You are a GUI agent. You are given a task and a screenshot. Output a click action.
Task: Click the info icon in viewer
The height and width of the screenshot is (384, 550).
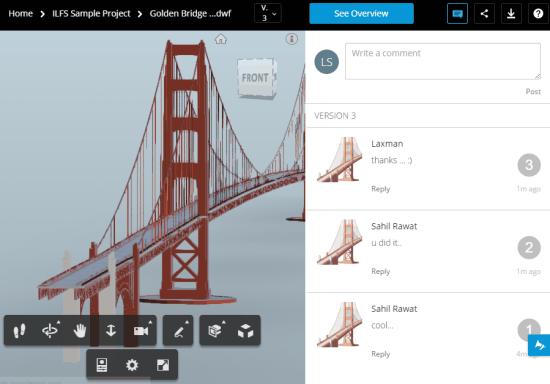[x=292, y=39]
